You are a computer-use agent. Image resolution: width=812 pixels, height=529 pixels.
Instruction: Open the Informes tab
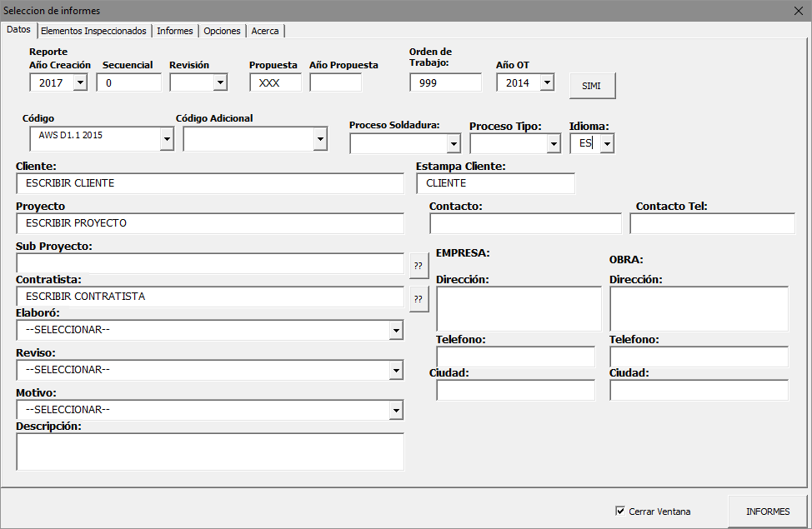pyautogui.click(x=175, y=31)
